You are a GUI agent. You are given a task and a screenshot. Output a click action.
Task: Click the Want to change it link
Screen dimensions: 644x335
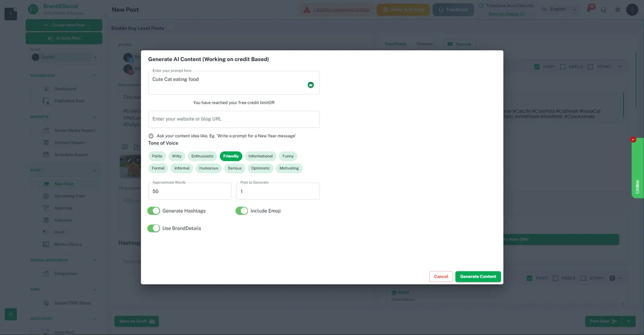tap(507, 14)
